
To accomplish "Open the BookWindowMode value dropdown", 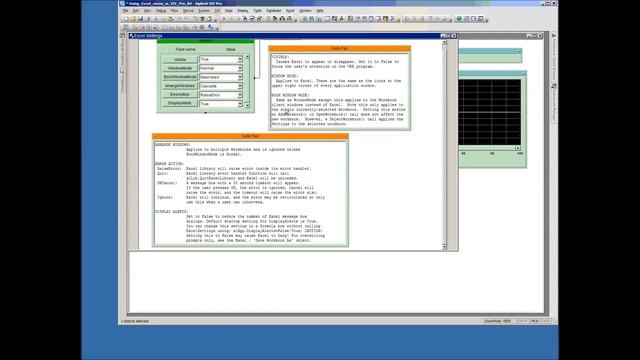I will (x=240, y=77).
